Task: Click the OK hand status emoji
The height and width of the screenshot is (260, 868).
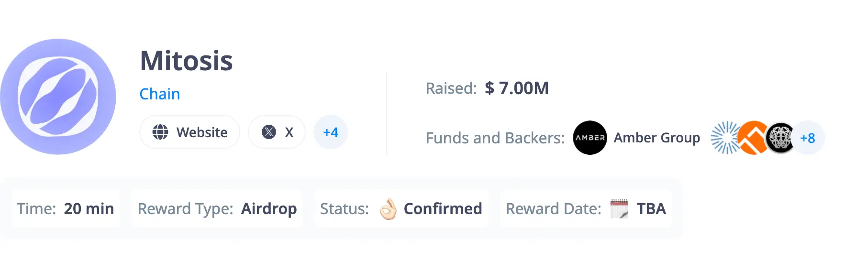Action: (x=388, y=209)
